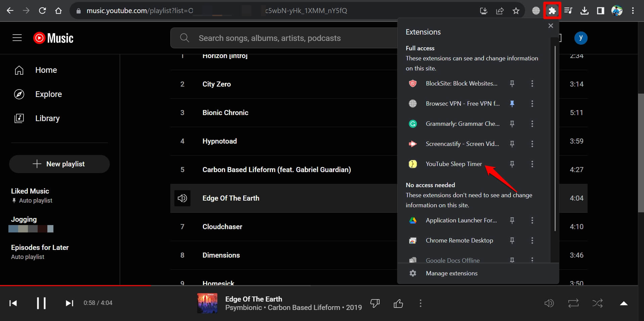644x321 pixels.
Task: Pin the YouTube Sleep Timer extension
Action: point(512,164)
